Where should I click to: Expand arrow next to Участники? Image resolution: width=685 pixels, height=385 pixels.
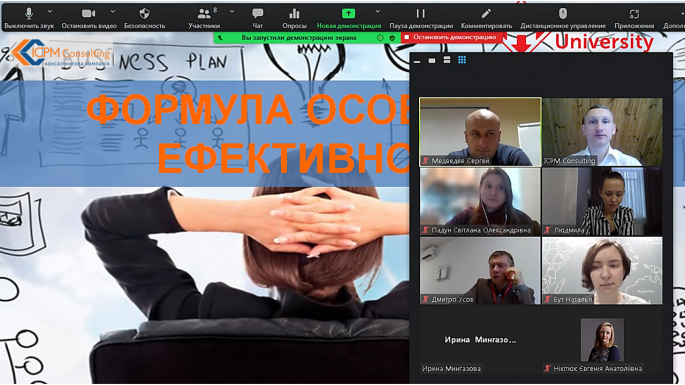[232, 11]
